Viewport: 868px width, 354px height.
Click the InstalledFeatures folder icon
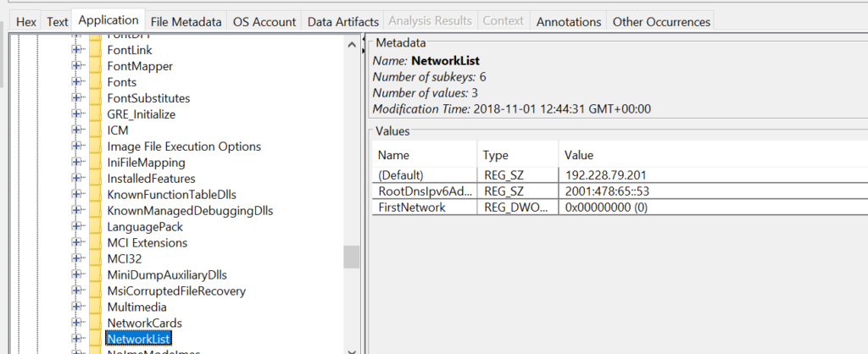95,179
